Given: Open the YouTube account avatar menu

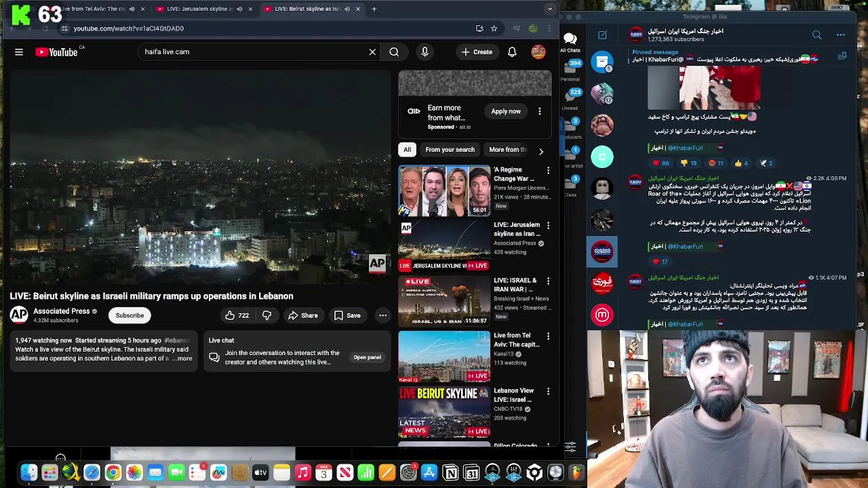Looking at the screenshot, I should click(538, 52).
